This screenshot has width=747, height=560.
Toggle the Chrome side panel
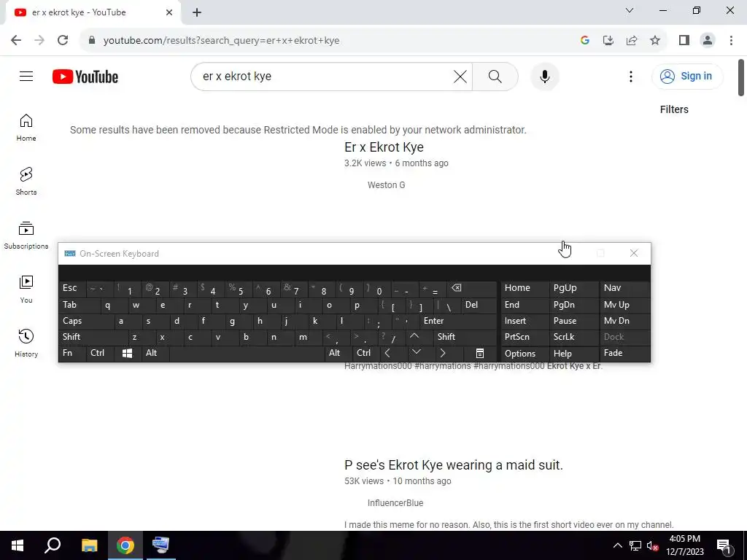pos(684,40)
